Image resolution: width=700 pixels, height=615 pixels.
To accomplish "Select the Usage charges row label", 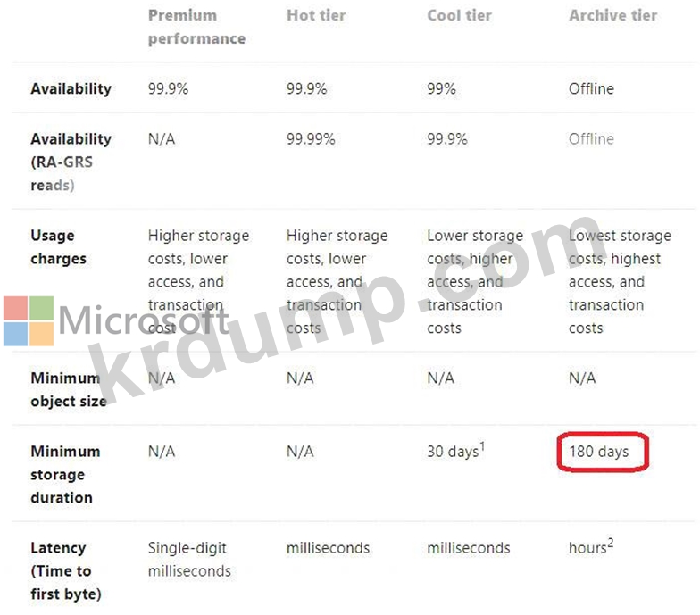I will [x=58, y=246].
